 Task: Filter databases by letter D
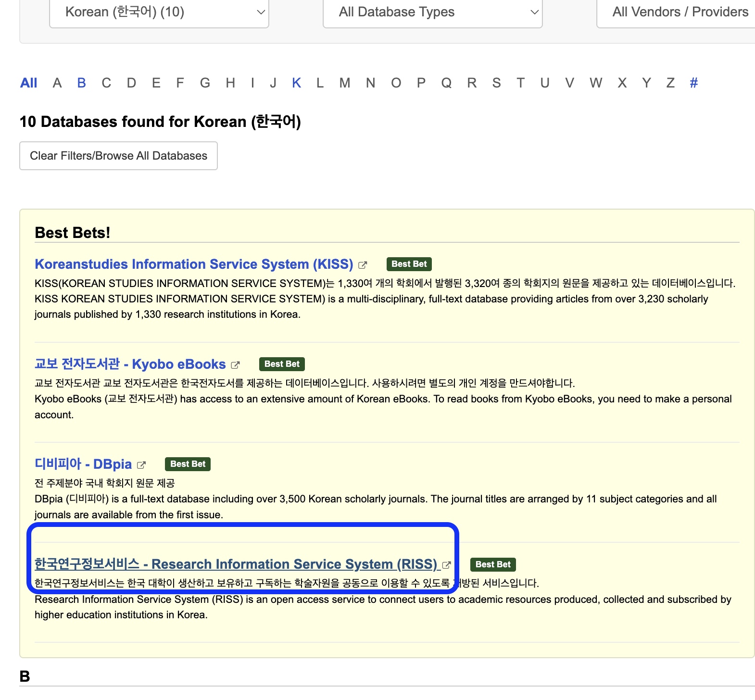(131, 83)
